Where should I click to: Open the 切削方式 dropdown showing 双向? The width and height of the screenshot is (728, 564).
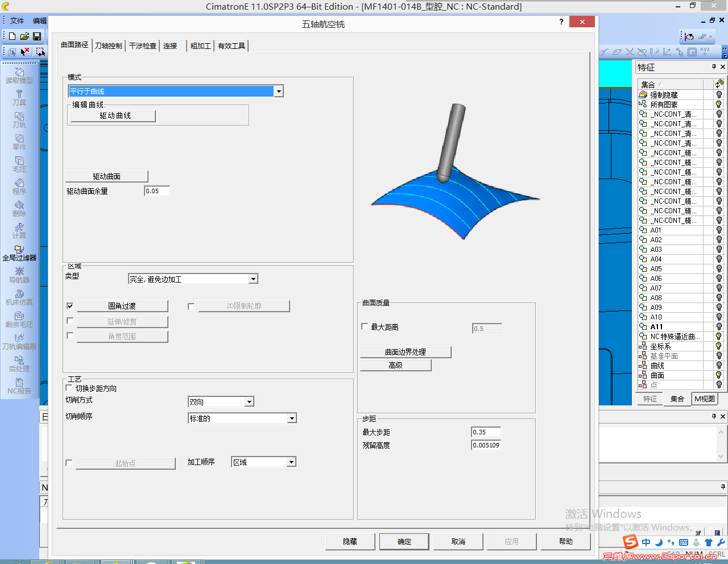pyautogui.click(x=221, y=402)
